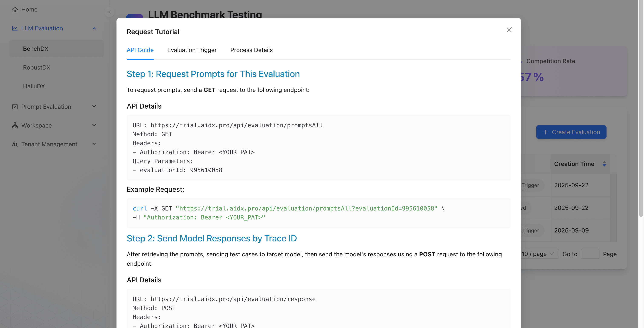
Task: Collapse the LLM Evaluation menu chevron
Action: [x=94, y=28]
